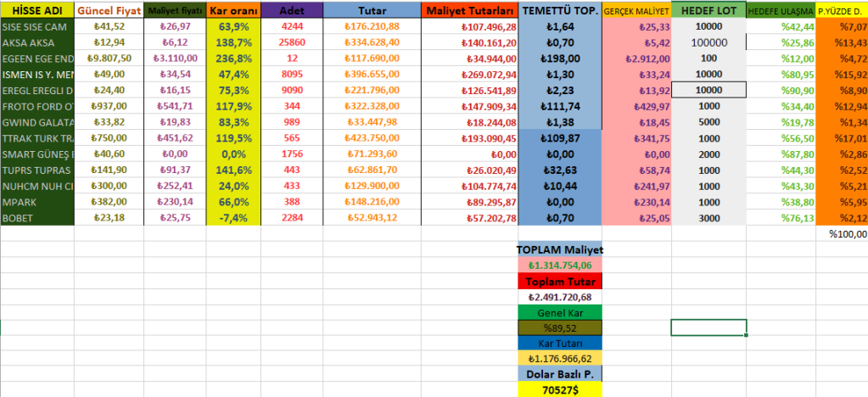
Task: Select the Güncel Fiyat column header
Action: pos(109,12)
